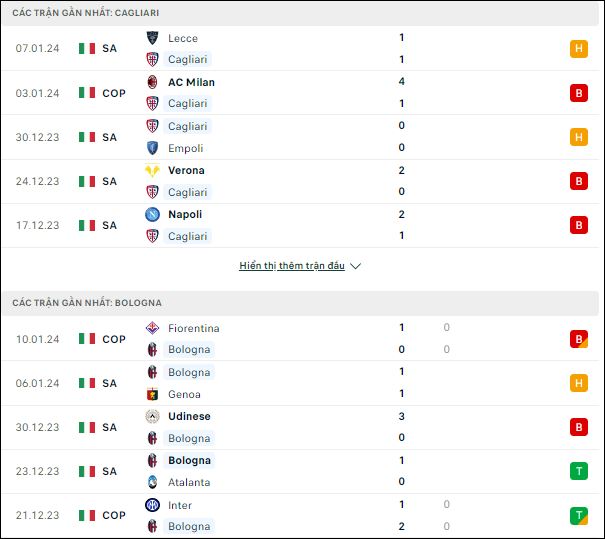Screen dimensions: 605x539
Task: Open 'Hiển thị thêm trận đấu' link
Action: (x=292, y=266)
